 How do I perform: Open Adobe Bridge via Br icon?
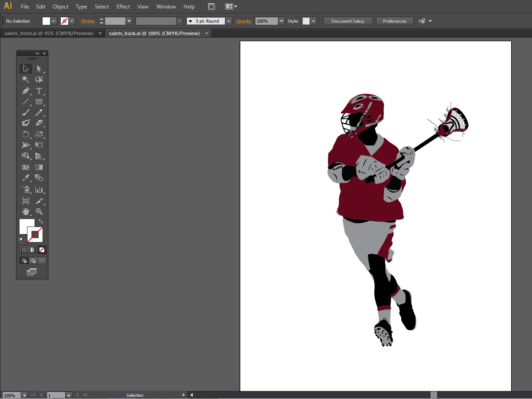pos(212,7)
